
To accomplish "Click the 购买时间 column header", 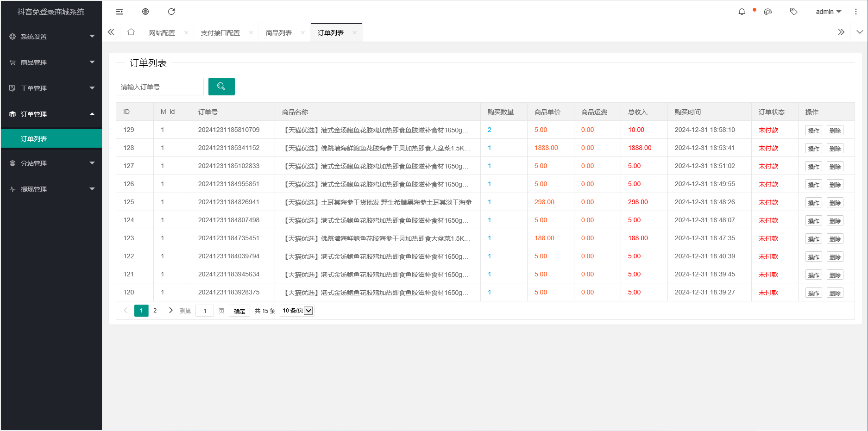I will 688,112.
